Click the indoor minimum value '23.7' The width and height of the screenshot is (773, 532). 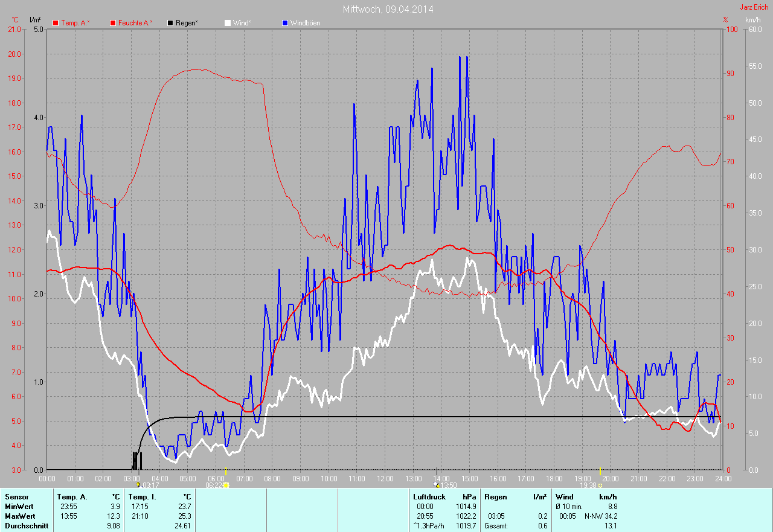[x=184, y=507]
